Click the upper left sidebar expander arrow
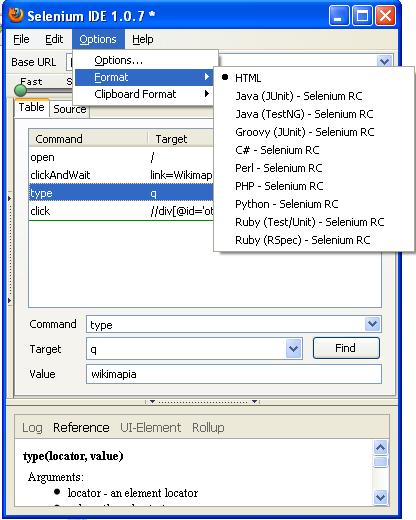416x520 pixels. [x=9, y=199]
